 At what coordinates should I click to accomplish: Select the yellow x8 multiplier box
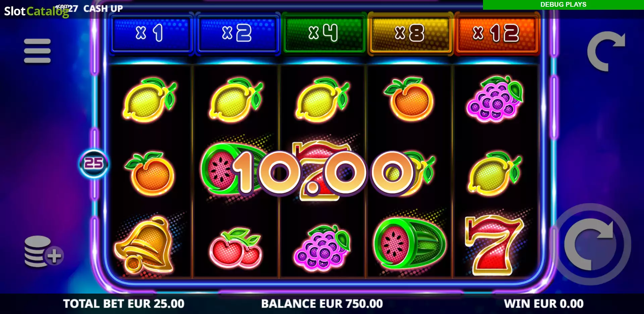[410, 33]
